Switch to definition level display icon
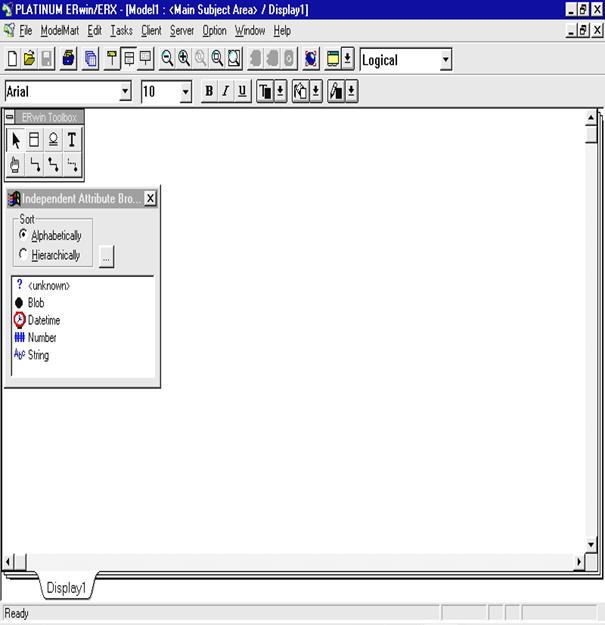 click(146, 59)
